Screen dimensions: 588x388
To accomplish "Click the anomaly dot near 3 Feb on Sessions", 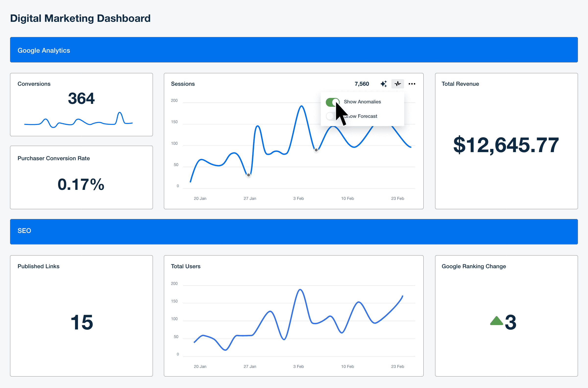I will click(x=316, y=150).
